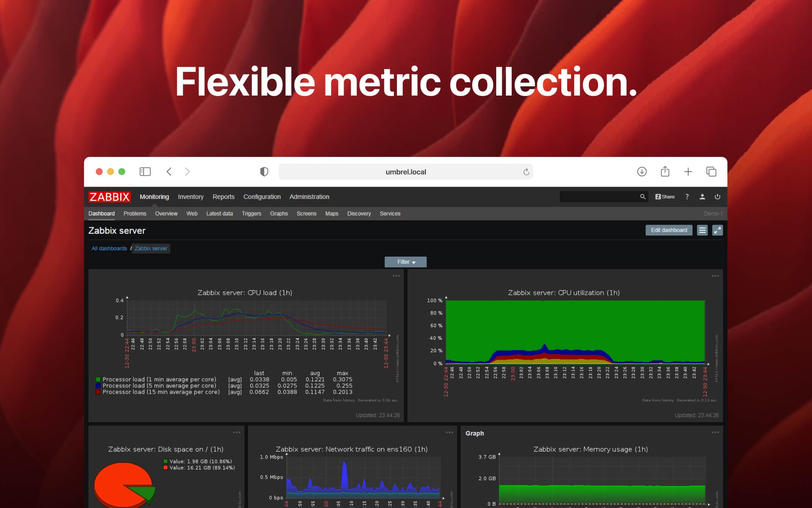This screenshot has height=508, width=812.
Task: Click the Dashboard tab in navigation
Action: click(x=102, y=213)
